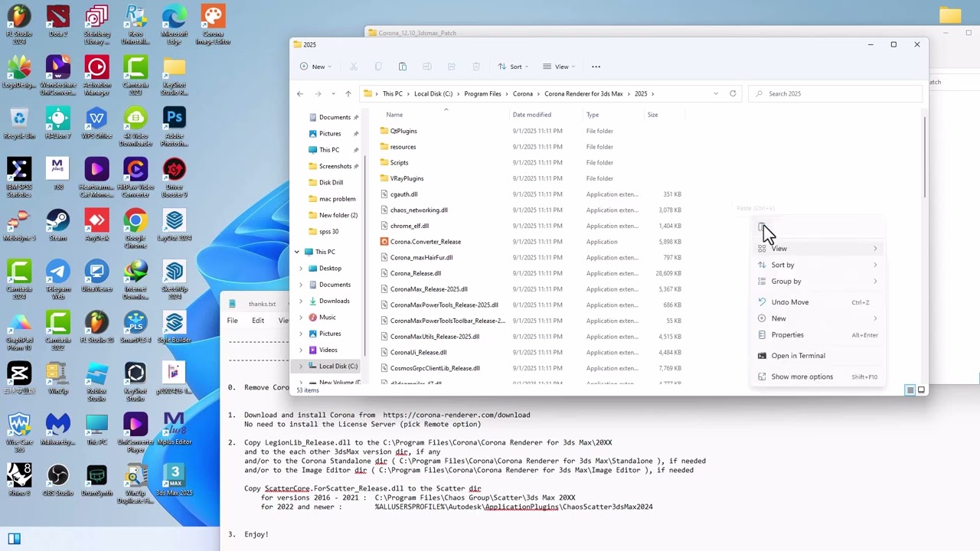Open the See more ellipsis in the Explorer toolbar
The width and height of the screenshot is (980, 551).
596,67
